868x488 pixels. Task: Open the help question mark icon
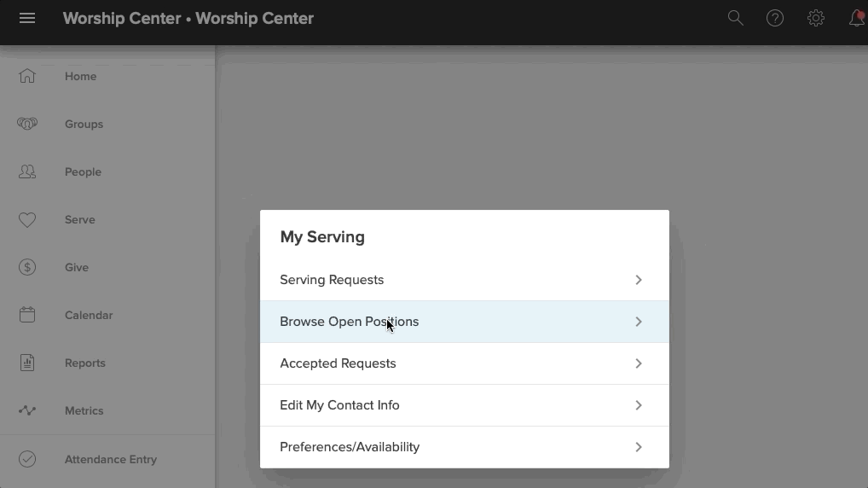[x=775, y=18]
